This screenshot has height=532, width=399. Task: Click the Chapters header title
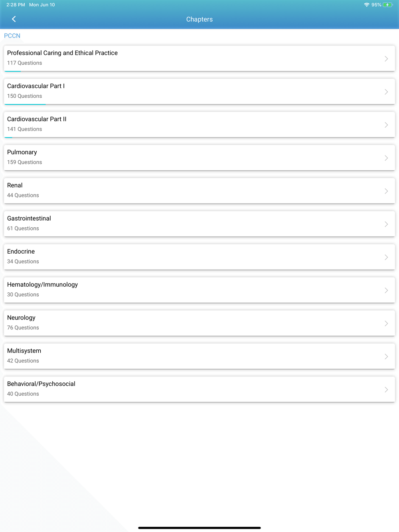(199, 19)
